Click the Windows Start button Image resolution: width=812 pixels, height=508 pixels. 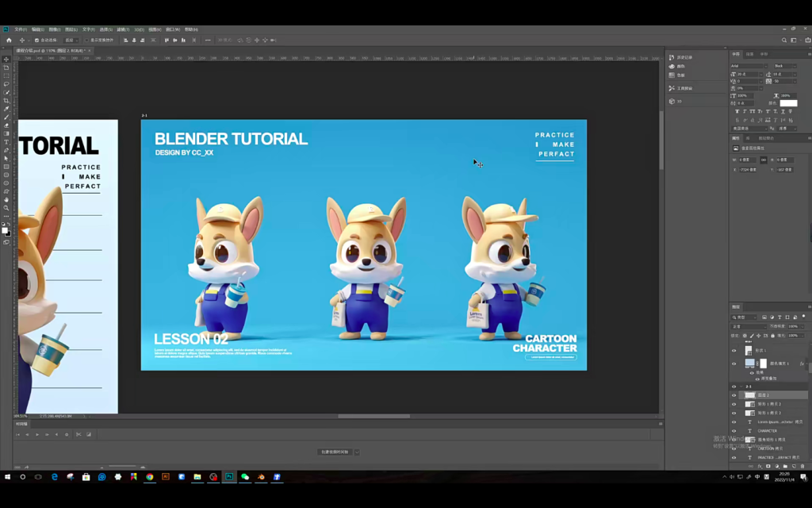(7, 477)
